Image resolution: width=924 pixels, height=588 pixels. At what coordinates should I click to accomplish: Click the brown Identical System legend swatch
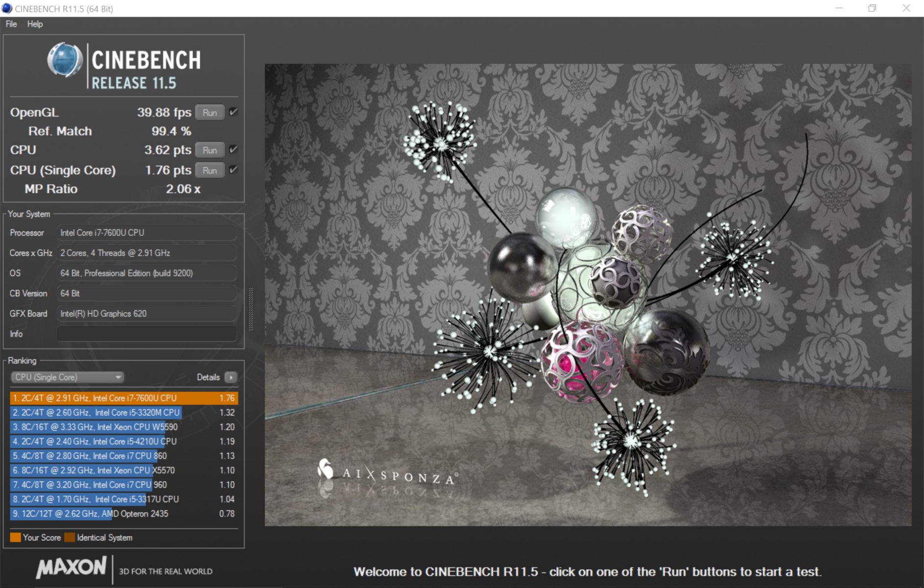coord(70,538)
